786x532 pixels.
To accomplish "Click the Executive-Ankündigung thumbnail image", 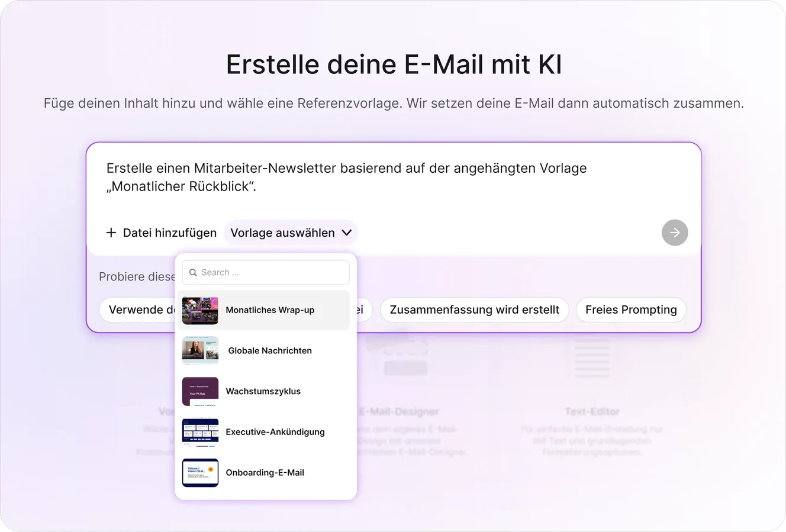I will [x=200, y=432].
